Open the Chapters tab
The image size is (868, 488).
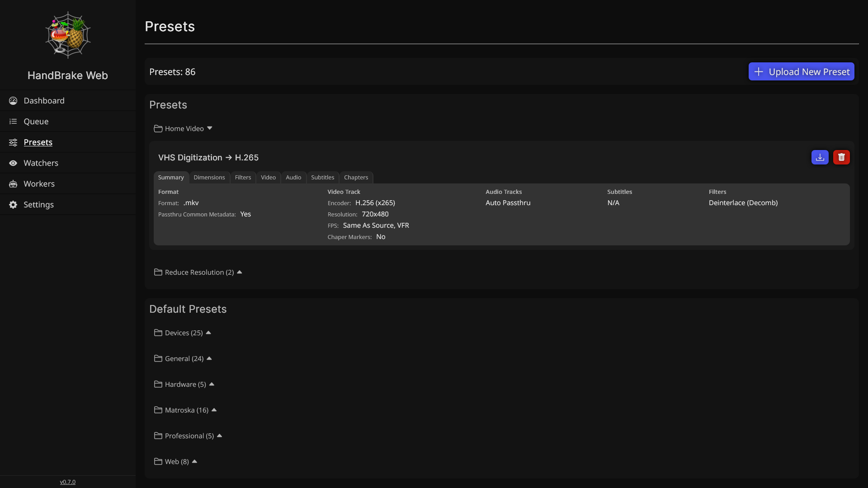(356, 178)
